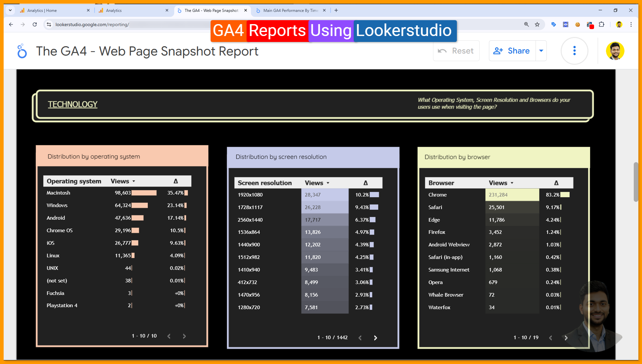Image resolution: width=642 pixels, height=364 pixels.
Task: Click the Looker Studio logo icon
Action: pyautogui.click(x=22, y=51)
